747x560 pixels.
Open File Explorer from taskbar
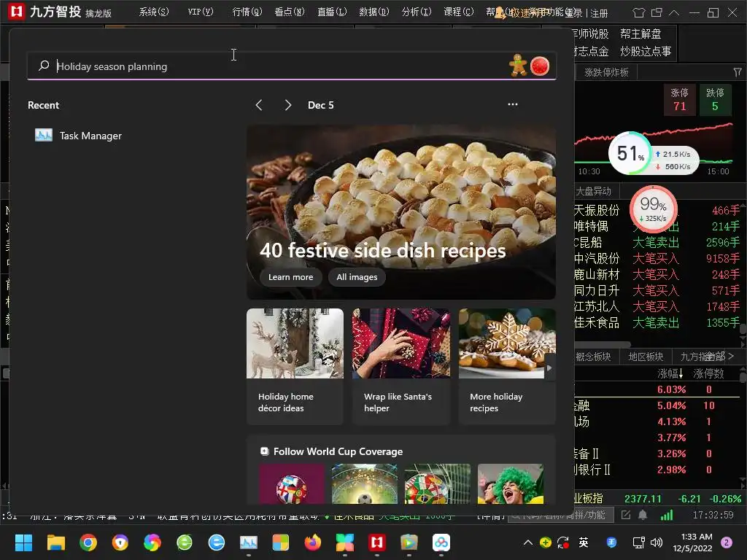click(x=55, y=542)
